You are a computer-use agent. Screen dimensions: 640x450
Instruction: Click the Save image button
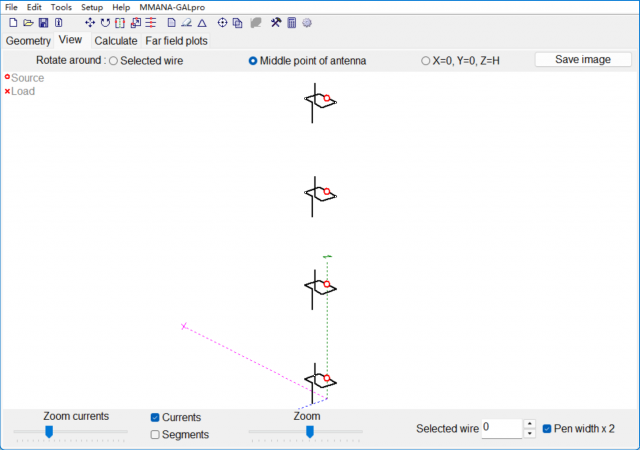583,60
